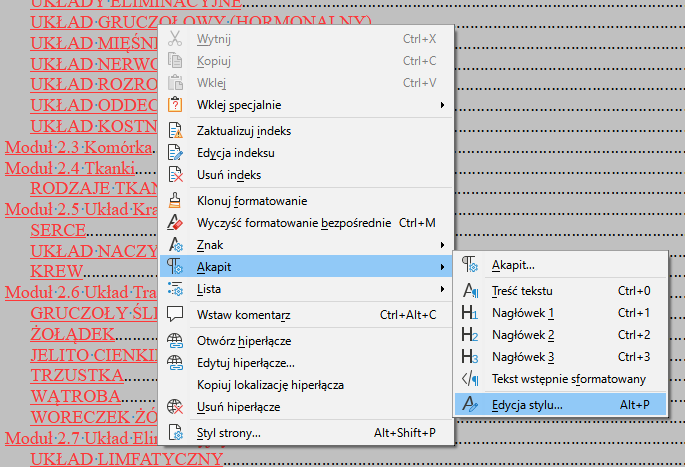The height and width of the screenshot is (467, 685).
Task: Select Kopiuj lokalizację hiperłącza entry
Action: (x=306, y=385)
